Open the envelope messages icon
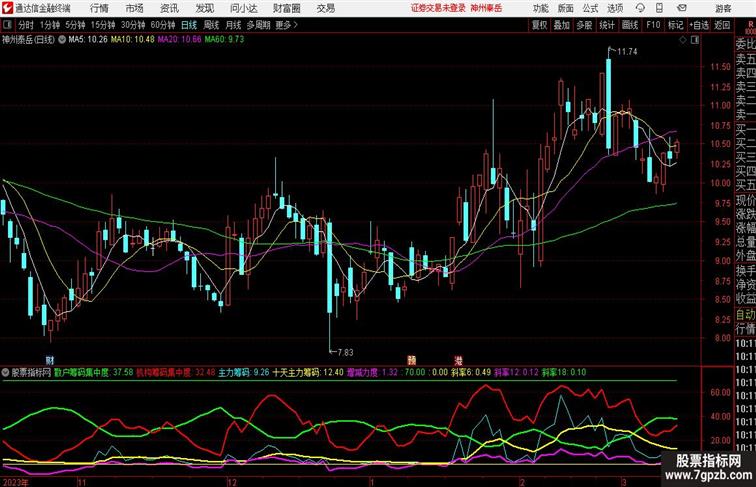 (681, 8)
